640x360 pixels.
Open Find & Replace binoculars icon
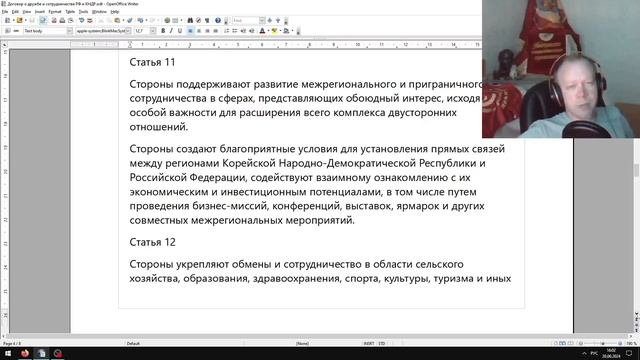pyautogui.click(x=190, y=20)
